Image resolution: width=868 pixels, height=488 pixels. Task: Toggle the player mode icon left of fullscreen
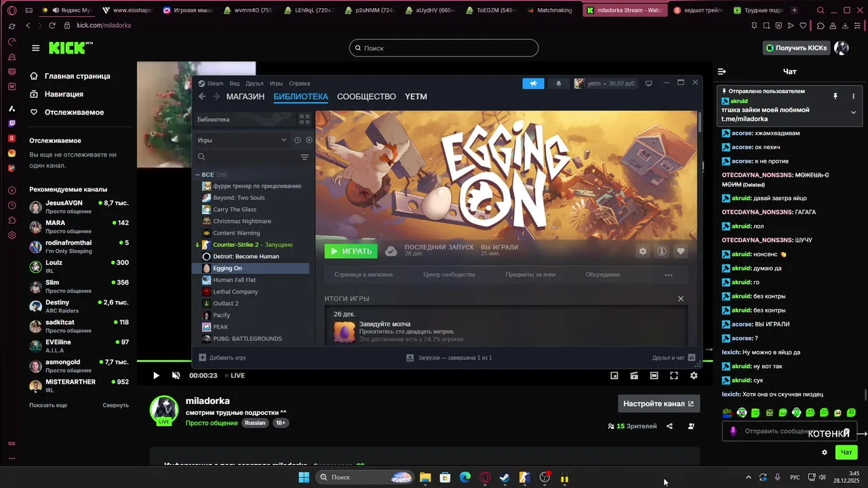(x=654, y=375)
